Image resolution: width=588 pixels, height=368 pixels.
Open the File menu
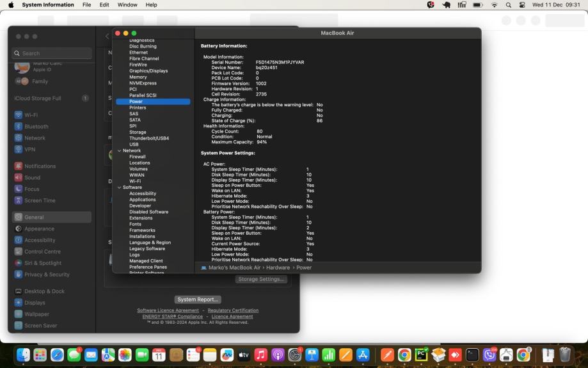click(86, 5)
